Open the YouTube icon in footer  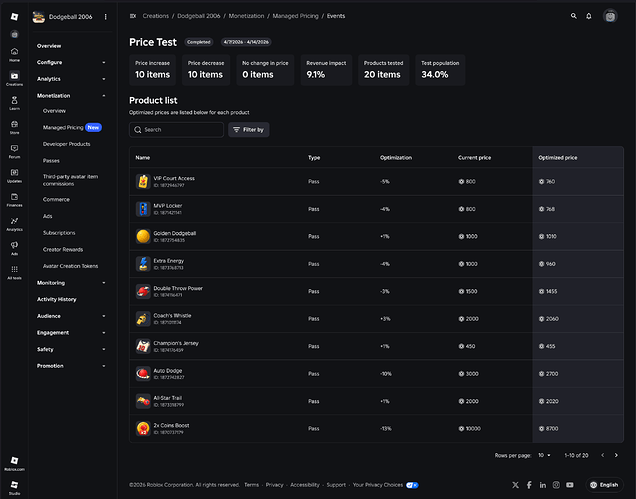point(570,485)
